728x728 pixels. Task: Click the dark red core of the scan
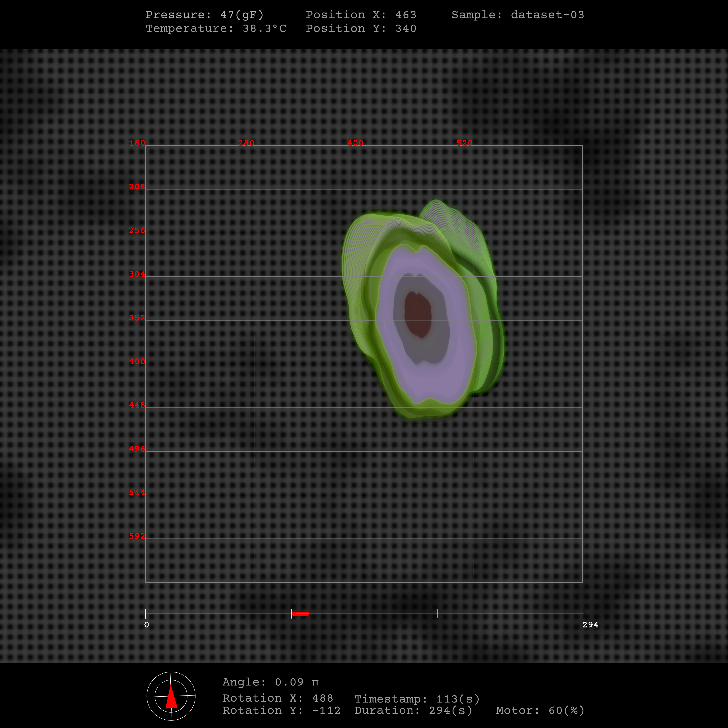point(418,315)
